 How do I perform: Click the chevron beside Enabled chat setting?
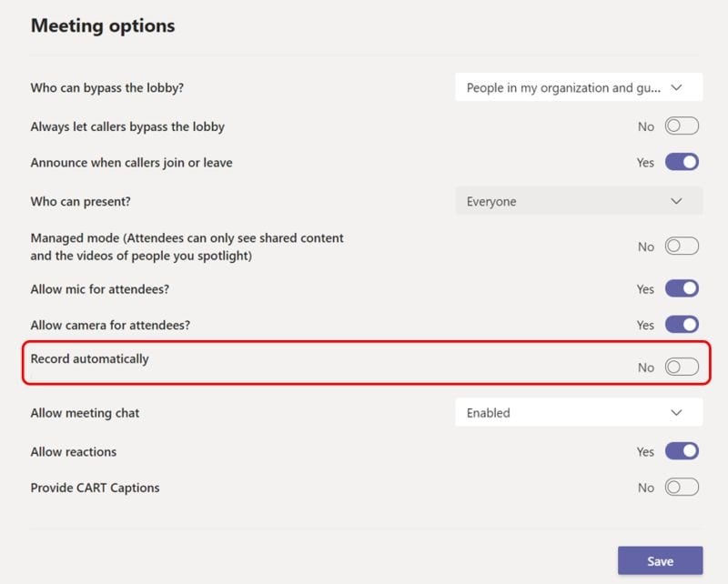(678, 412)
